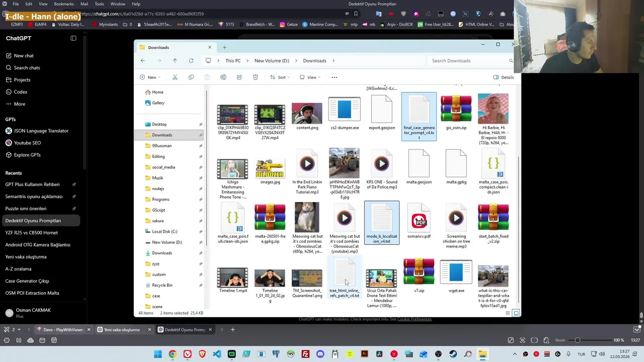Image resolution: width=644 pixels, height=362 pixels.
Task: Click the Share icon in Explorer toolbar
Action: pos(239,77)
